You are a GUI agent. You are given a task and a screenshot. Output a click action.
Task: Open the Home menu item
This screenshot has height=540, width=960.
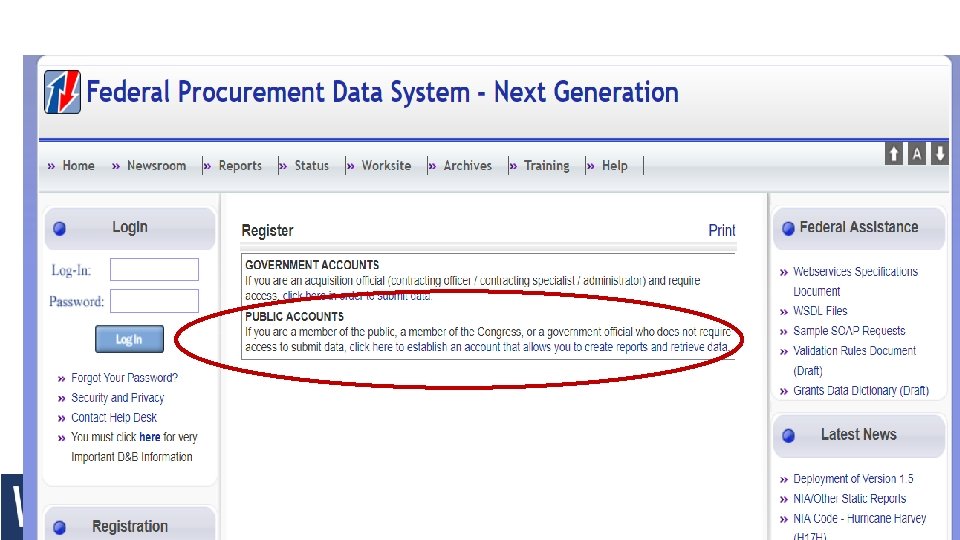click(78, 166)
